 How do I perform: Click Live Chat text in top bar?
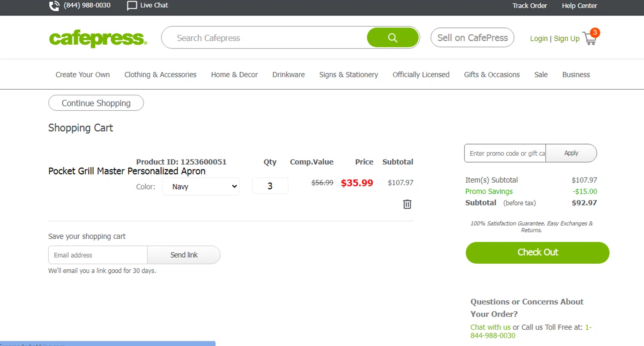click(x=154, y=5)
